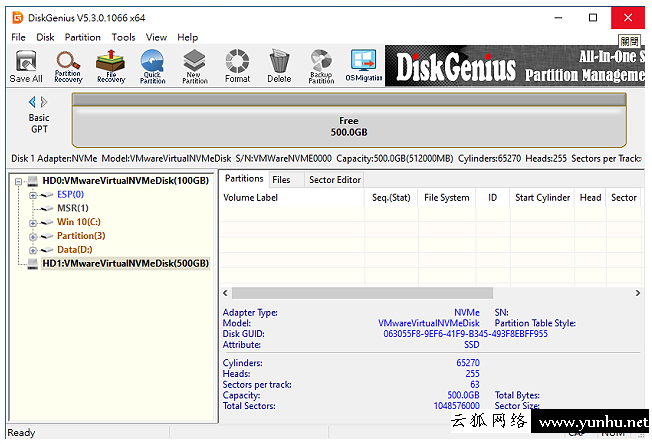
Task: Click the Delete trash can icon
Action: [279, 67]
